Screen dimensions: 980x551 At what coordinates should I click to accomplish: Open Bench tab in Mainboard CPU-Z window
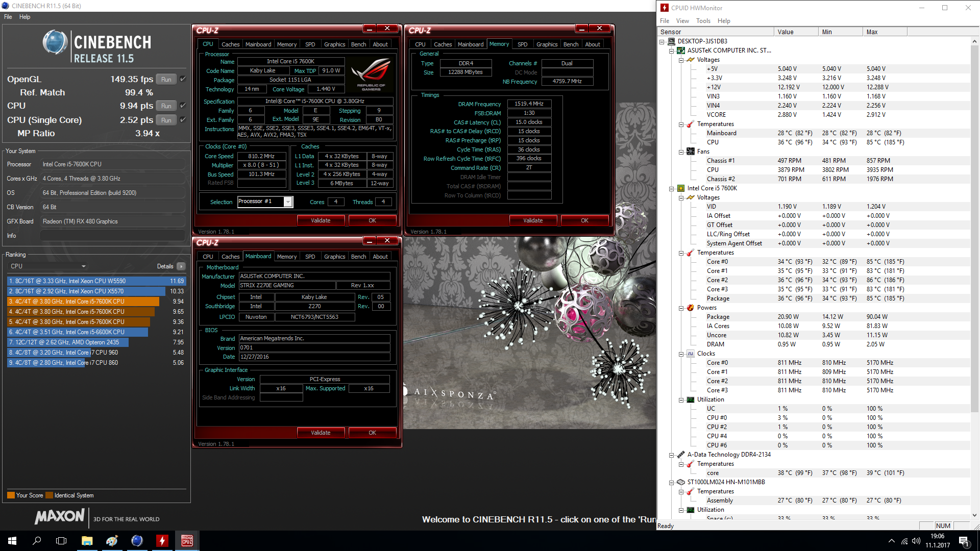click(x=358, y=257)
